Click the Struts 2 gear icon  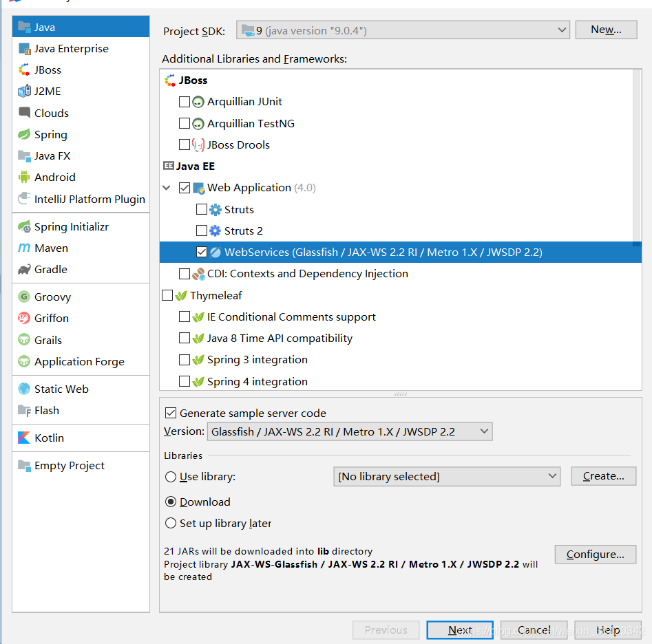point(215,230)
